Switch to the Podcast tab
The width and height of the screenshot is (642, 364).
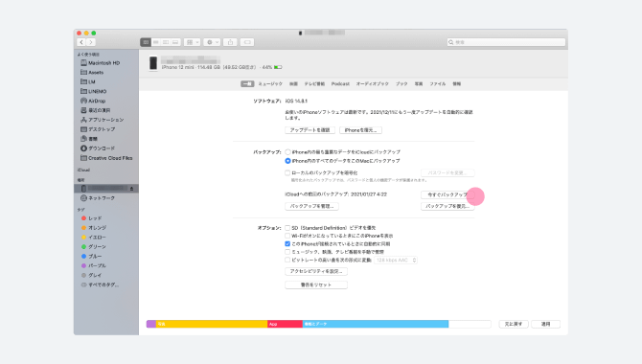[x=340, y=84]
